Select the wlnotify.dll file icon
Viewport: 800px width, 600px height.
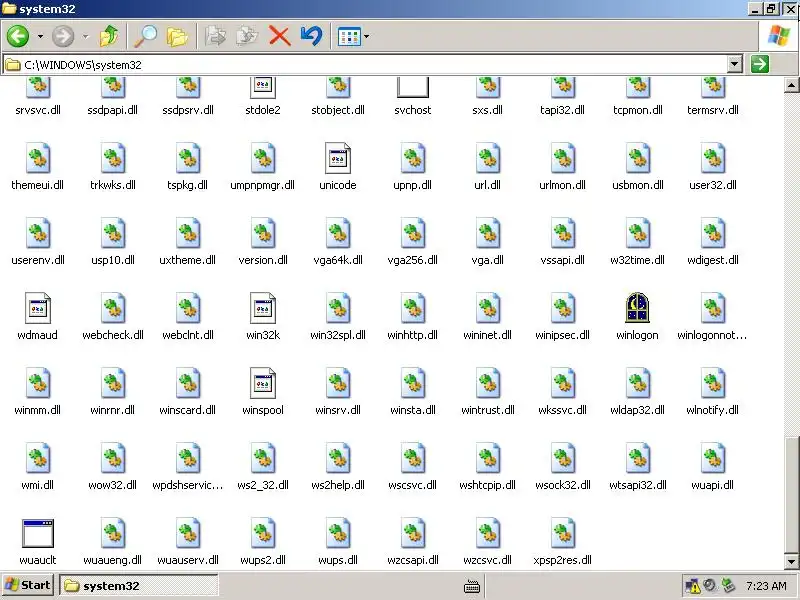click(x=713, y=383)
